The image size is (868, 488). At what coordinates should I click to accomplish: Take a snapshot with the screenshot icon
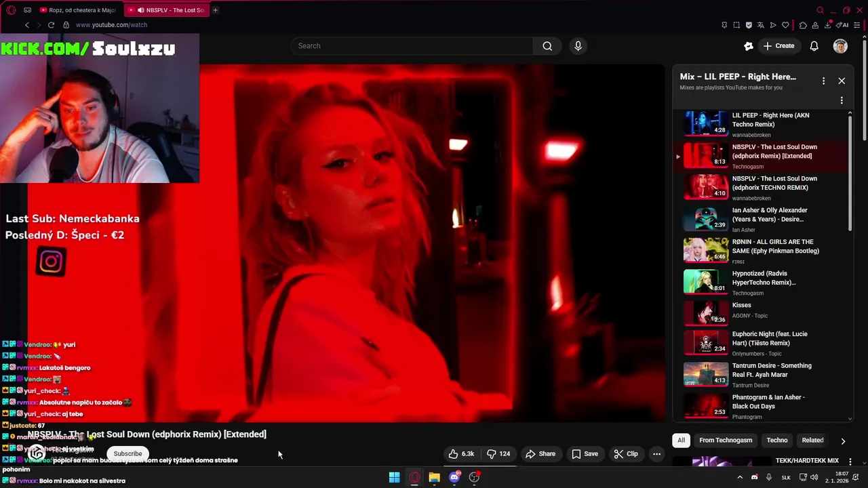(x=736, y=25)
